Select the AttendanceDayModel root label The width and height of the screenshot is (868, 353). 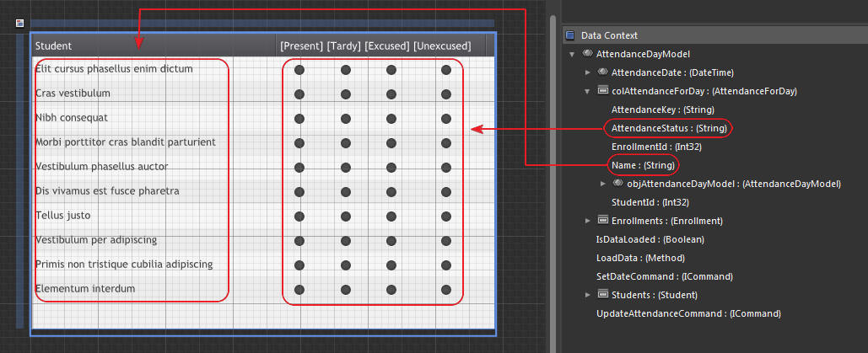point(643,54)
